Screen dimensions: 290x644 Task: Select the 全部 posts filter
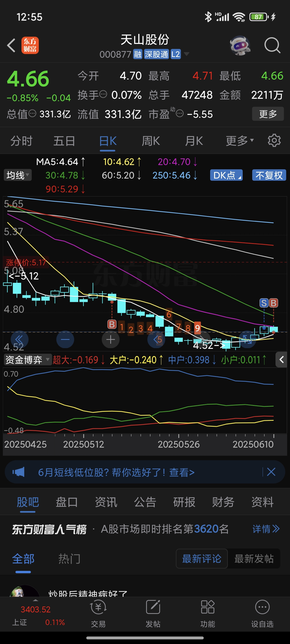(x=23, y=559)
